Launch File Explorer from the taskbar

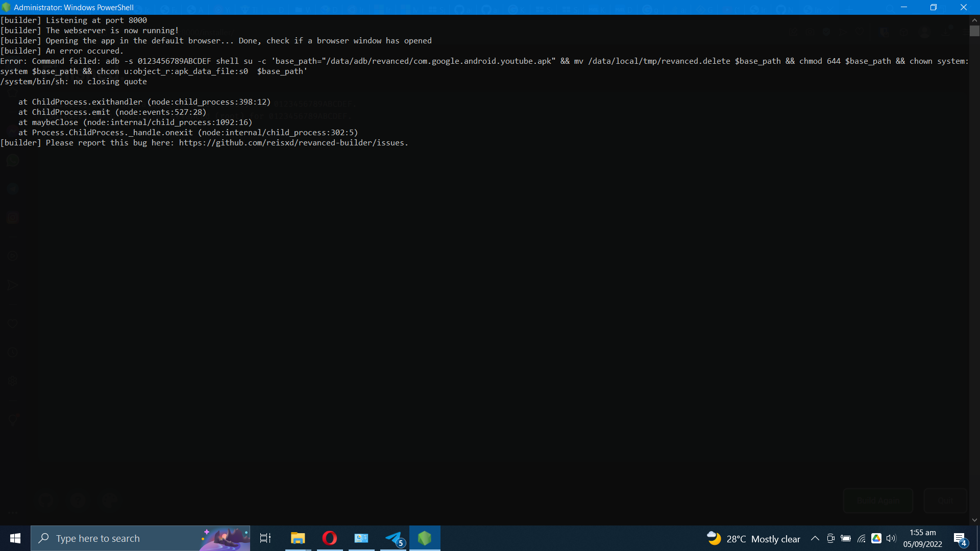click(298, 538)
